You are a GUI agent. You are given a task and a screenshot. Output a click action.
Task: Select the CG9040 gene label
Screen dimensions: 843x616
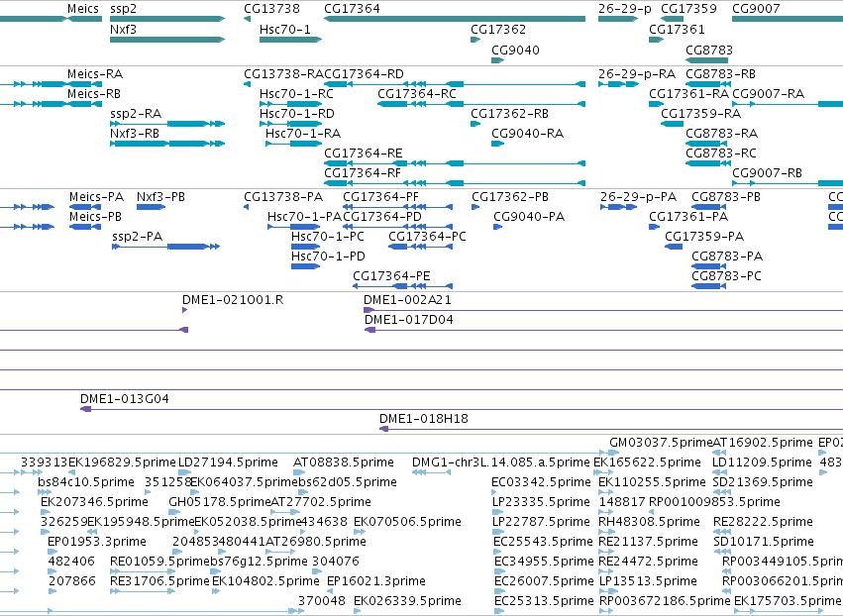515,50
